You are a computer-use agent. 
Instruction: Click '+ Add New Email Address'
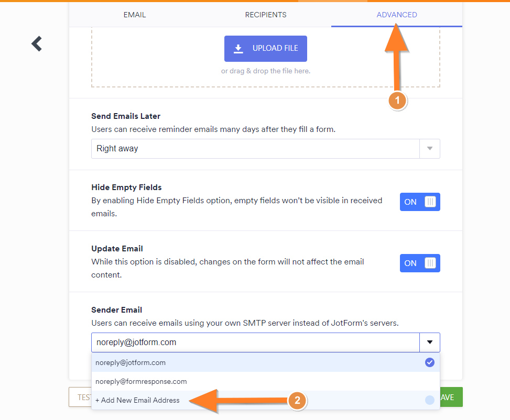137,400
